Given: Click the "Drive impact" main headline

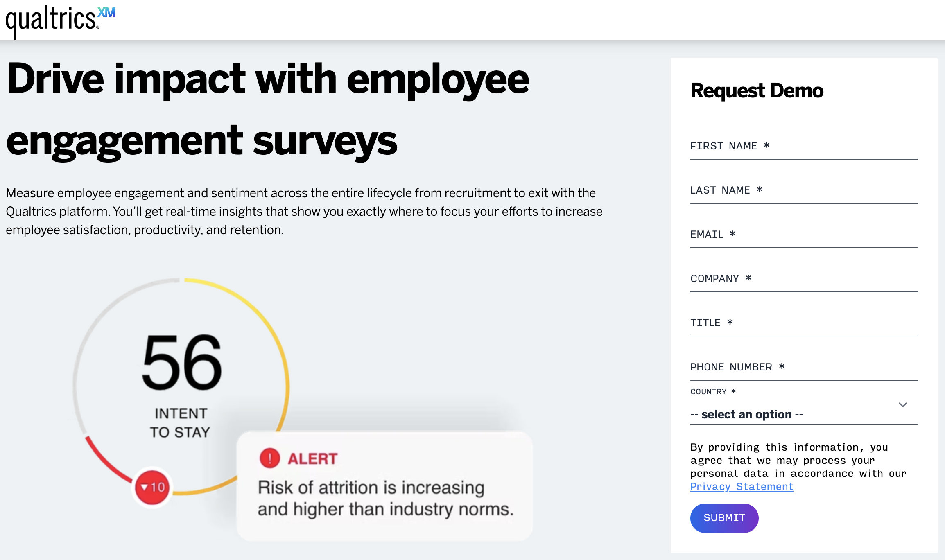Looking at the screenshot, I should 268,109.
